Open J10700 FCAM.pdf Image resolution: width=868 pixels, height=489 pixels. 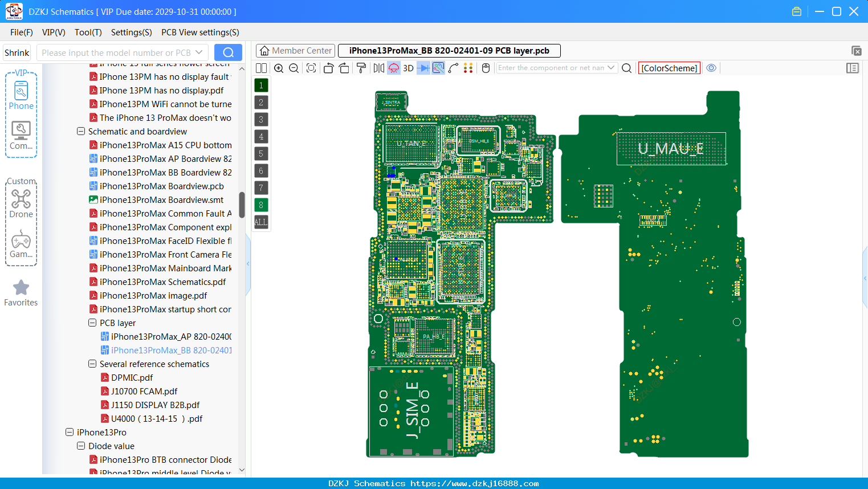click(x=144, y=391)
